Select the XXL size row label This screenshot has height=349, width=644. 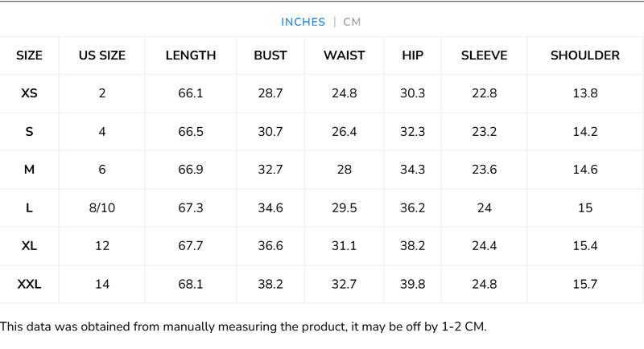pyautogui.click(x=29, y=284)
